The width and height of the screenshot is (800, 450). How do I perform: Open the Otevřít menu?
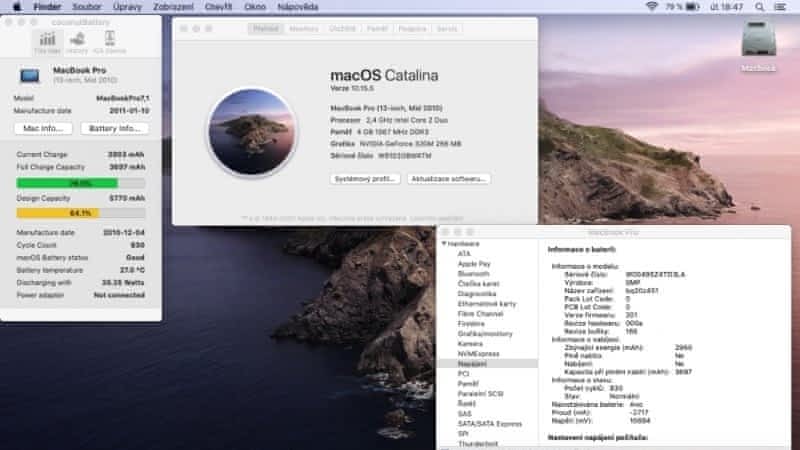(x=218, y=7)
